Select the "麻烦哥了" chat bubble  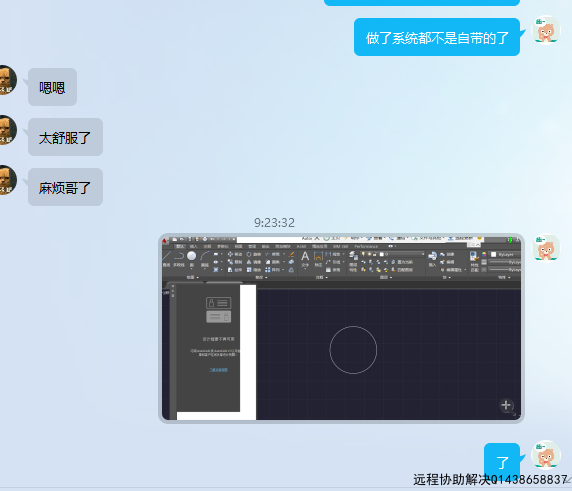[x=65, y=187]
